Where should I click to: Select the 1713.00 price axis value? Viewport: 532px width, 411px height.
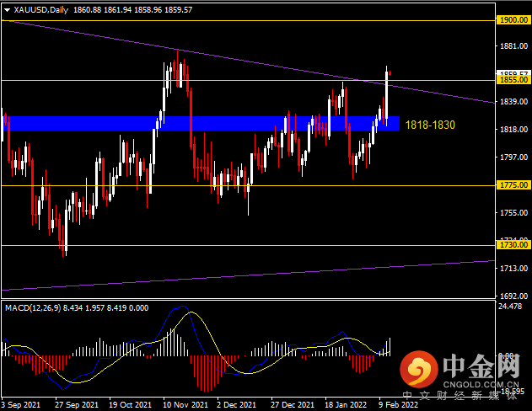pyautogui.click(x=513, y=268)
